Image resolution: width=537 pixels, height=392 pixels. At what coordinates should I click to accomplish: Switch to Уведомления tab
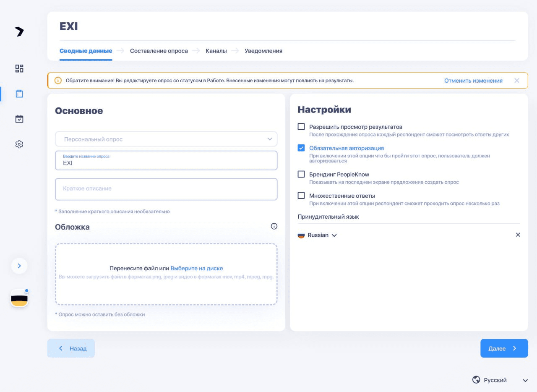click(263, 51)
